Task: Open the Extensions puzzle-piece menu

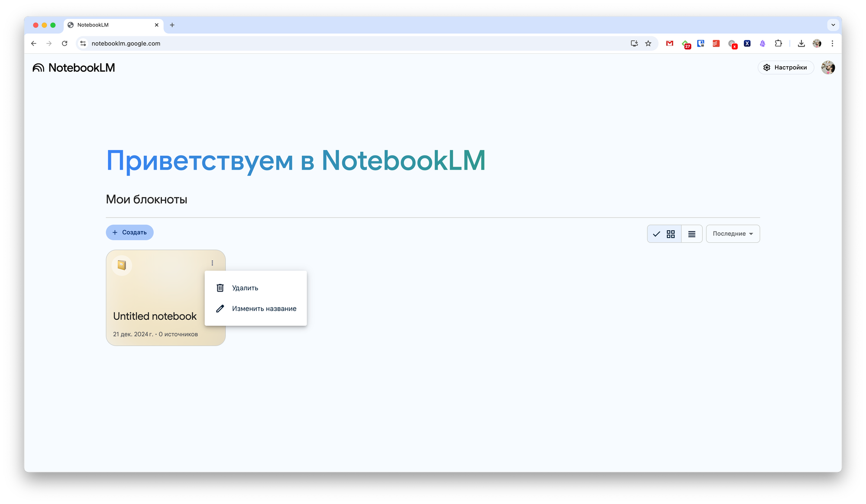Action: pos(778,43)
